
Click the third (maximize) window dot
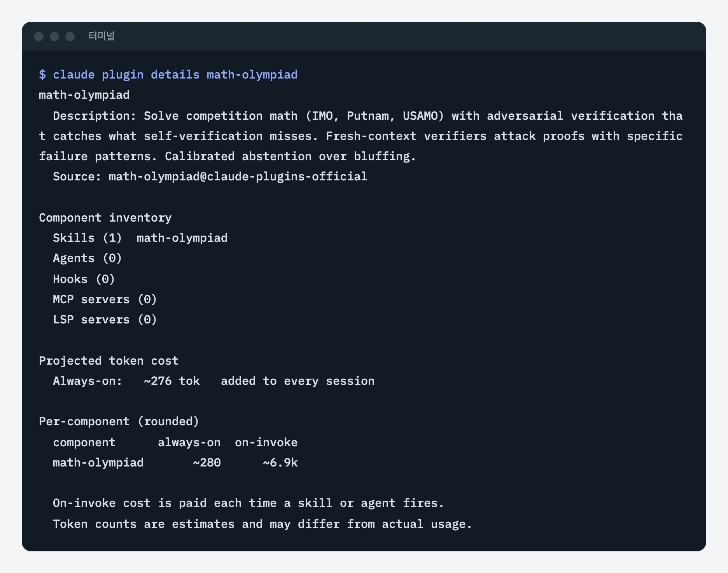[70, 37]
